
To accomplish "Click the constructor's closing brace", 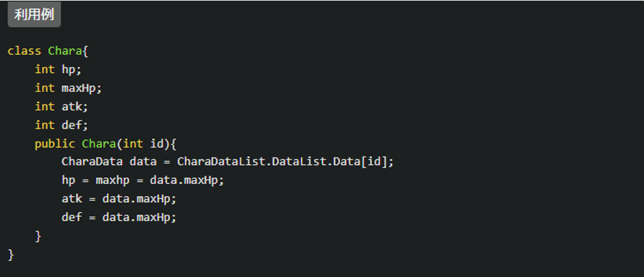I will [x=38, y=236].
